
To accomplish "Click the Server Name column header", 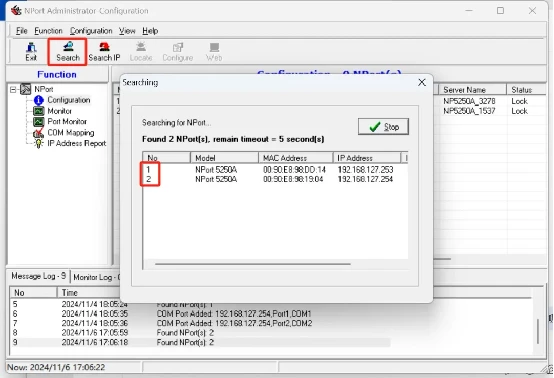I will pos(472,89).
